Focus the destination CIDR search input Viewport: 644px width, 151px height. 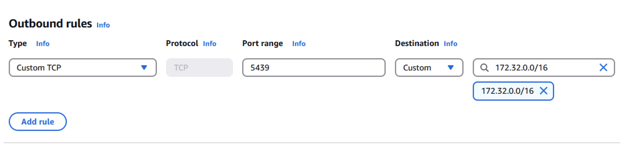click(x=544, y=67)
